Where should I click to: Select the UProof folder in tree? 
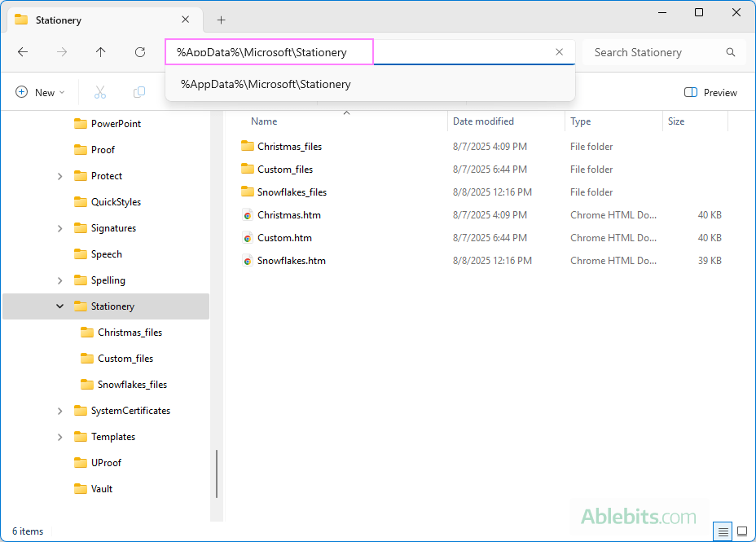(x=106, y=463)
